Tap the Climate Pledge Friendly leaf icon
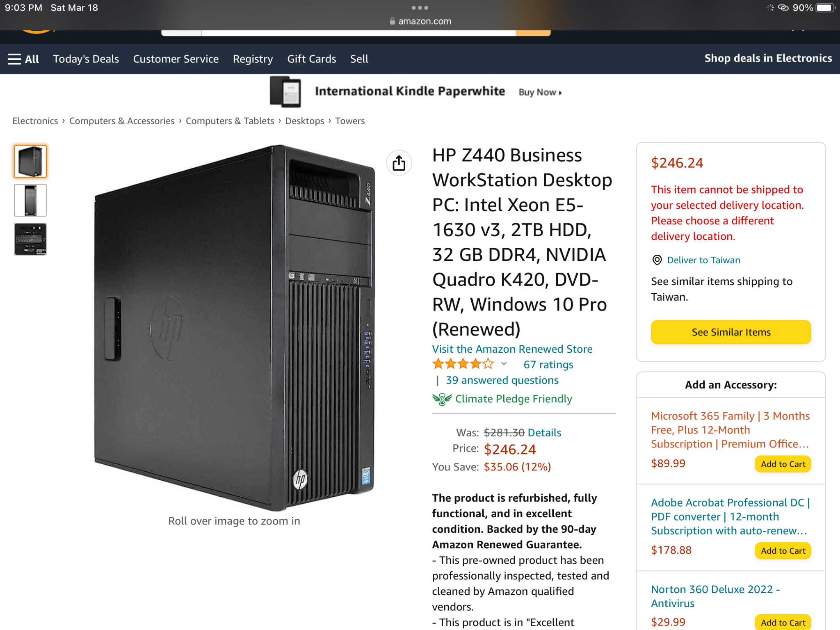 (x=442, y=399)
